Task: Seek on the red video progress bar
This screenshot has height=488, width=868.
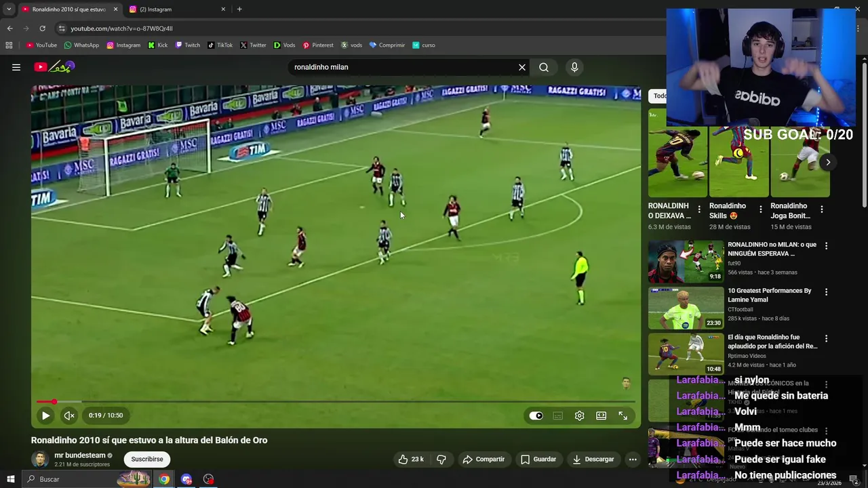Action: click(336, 402)
